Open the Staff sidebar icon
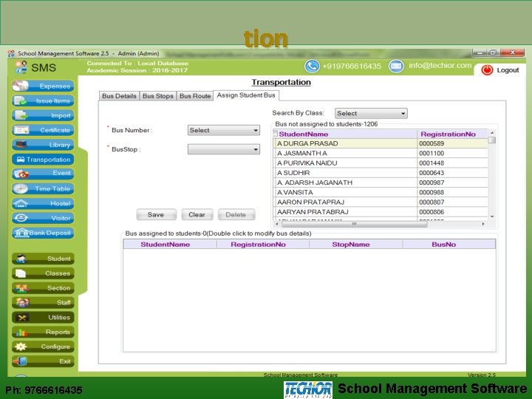Viewport: 532px width, 399px height. point(21,302)
